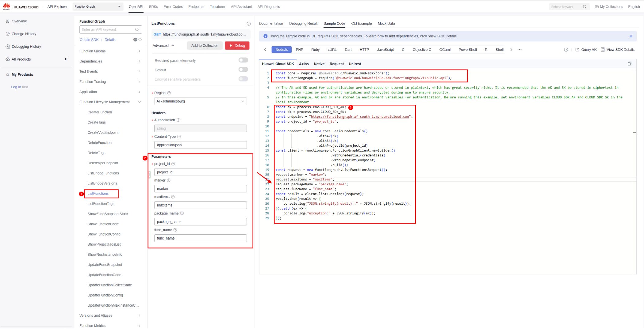This screenshot has width=644, height=329.
Task: Close the SDK dependencies info banner
Action: point(631,36)
